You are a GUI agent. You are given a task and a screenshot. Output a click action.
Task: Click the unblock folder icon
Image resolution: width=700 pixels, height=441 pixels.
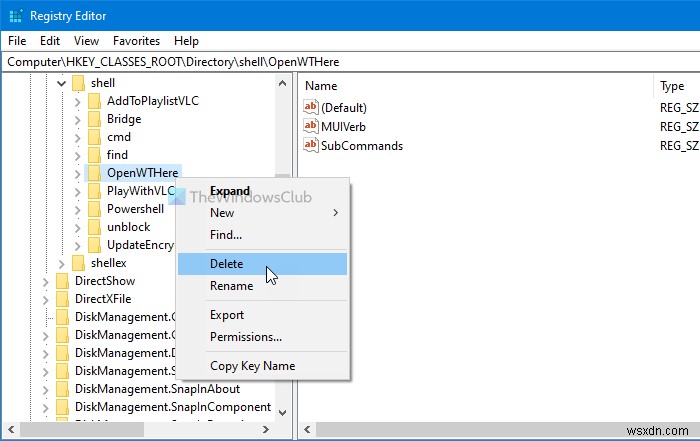click(94, 227)
